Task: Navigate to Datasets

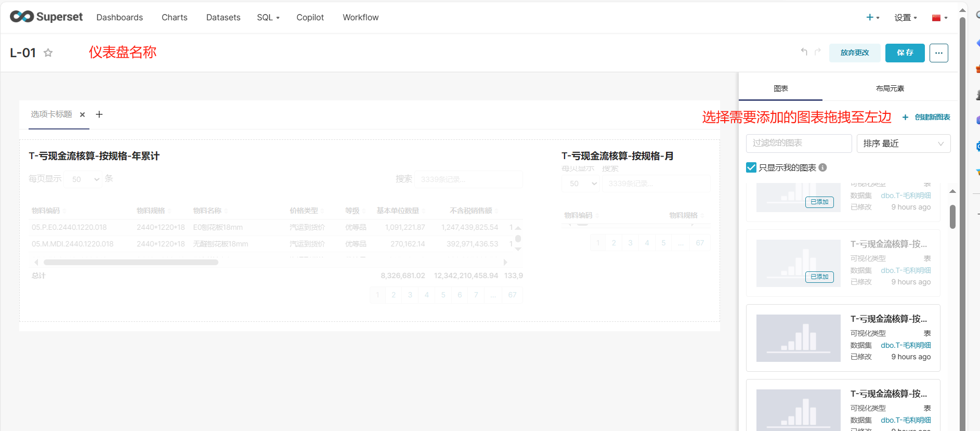Action: (x=223, y=17)
